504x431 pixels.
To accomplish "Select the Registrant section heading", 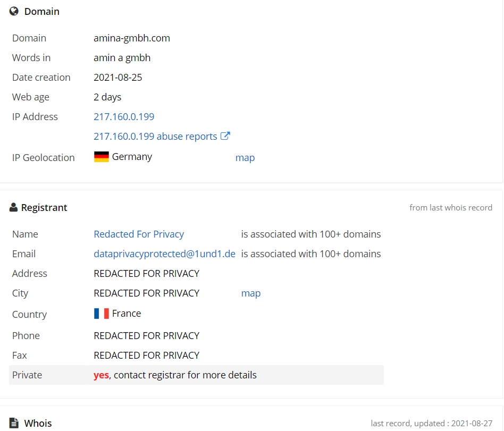I will [44, 208].
